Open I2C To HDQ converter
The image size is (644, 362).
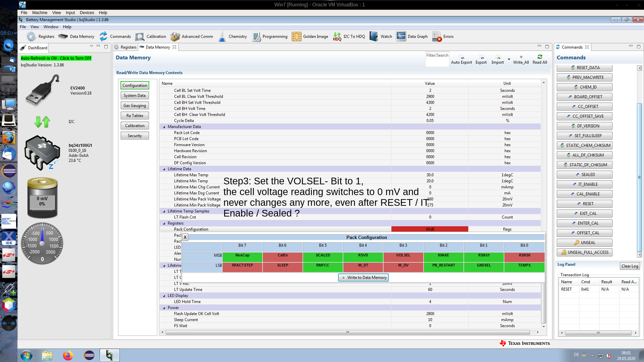point(337,37)
